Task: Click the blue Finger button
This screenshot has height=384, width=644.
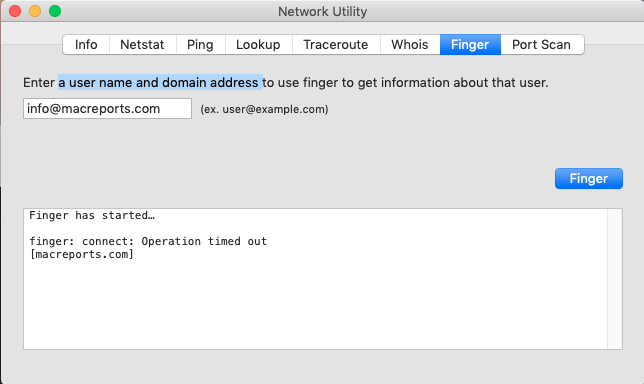Action: (589, 179)
